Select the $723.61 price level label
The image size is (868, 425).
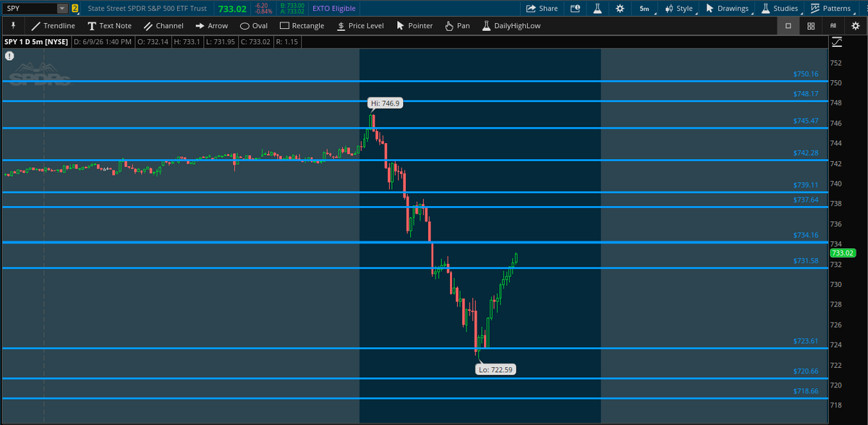click(x=805, y=341)
